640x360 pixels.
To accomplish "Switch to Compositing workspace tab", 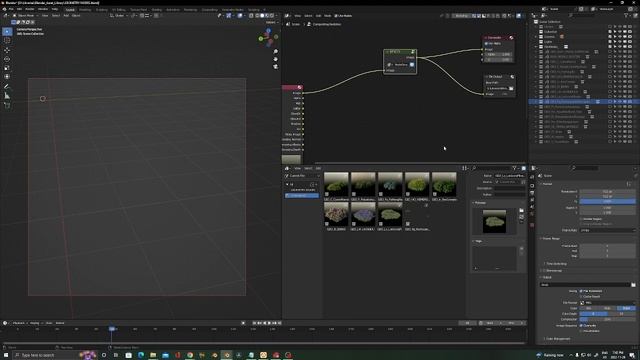I will [x=210, y=9].
